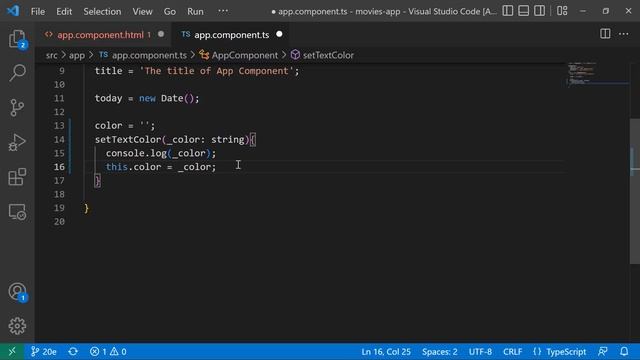
Task: Open notifications bell in status bar
Action: coord(624,351)
